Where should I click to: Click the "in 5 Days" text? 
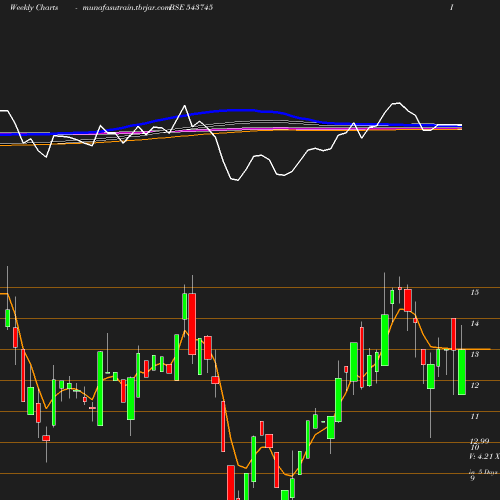483,472
